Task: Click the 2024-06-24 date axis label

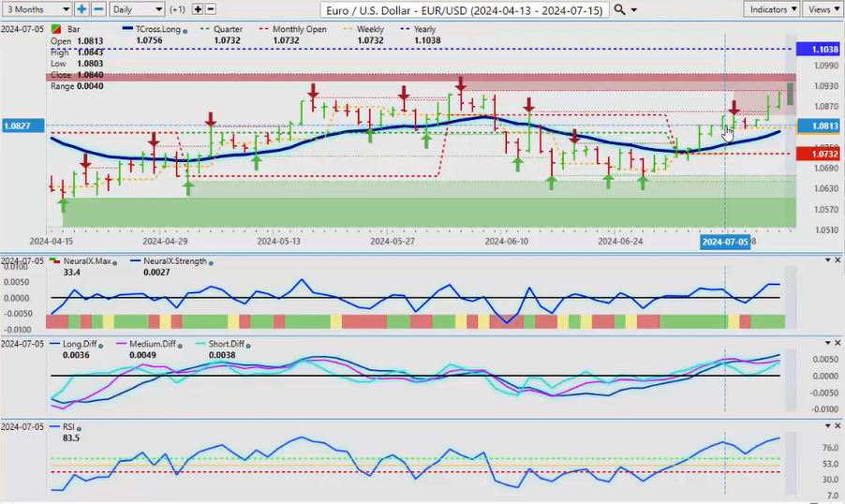Action: (x=620, y=242)
